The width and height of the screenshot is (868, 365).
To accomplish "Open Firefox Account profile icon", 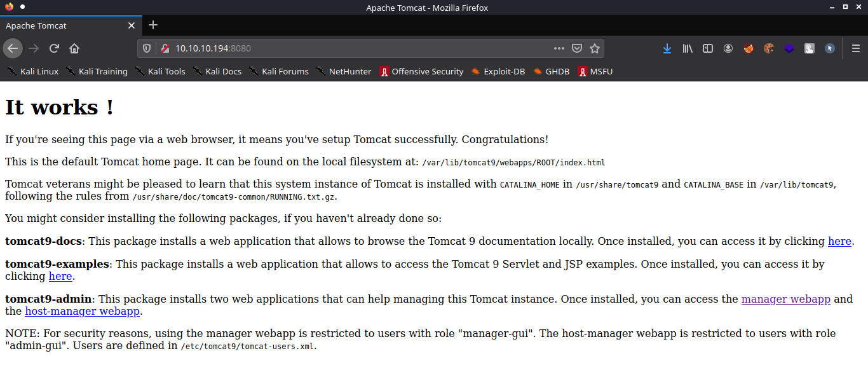I will 728,48.
